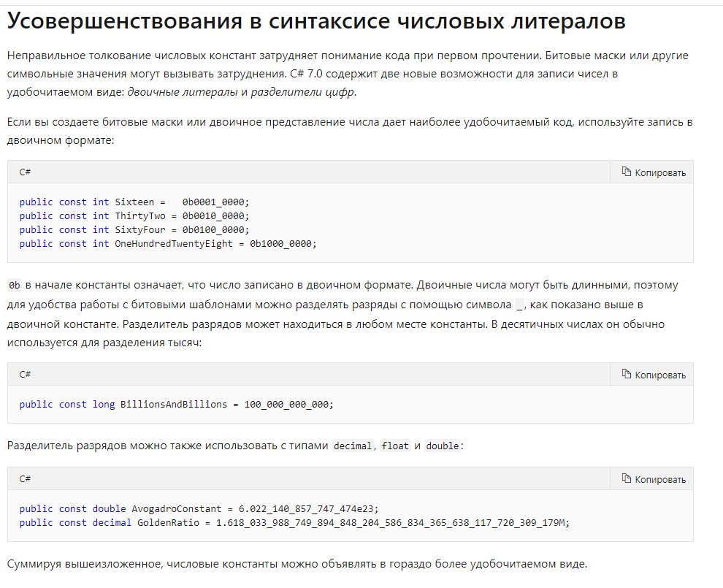Viewport: 723px width, 588px height.
Task: Click the paragraph starting 'Если вы создаете битовые маски'
Action: [x=350, y=131]
